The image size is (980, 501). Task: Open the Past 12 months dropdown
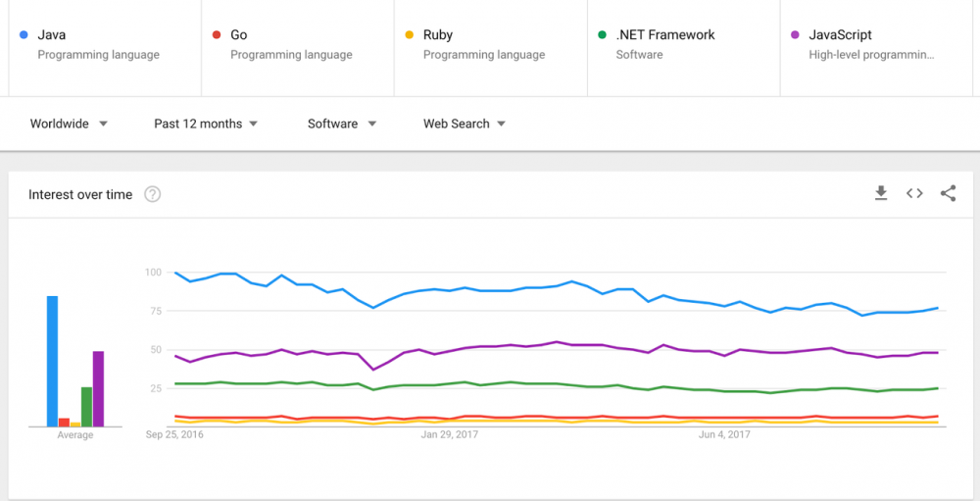[x=206, y=124]
